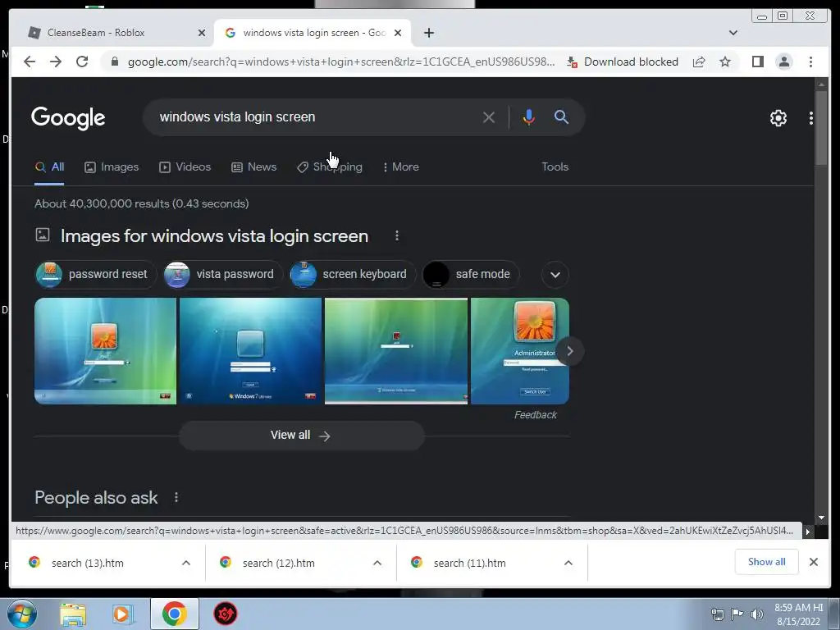Screen dimensions: 840x630
Task: Open downloaded file search (13).htm
Action: 87,563
